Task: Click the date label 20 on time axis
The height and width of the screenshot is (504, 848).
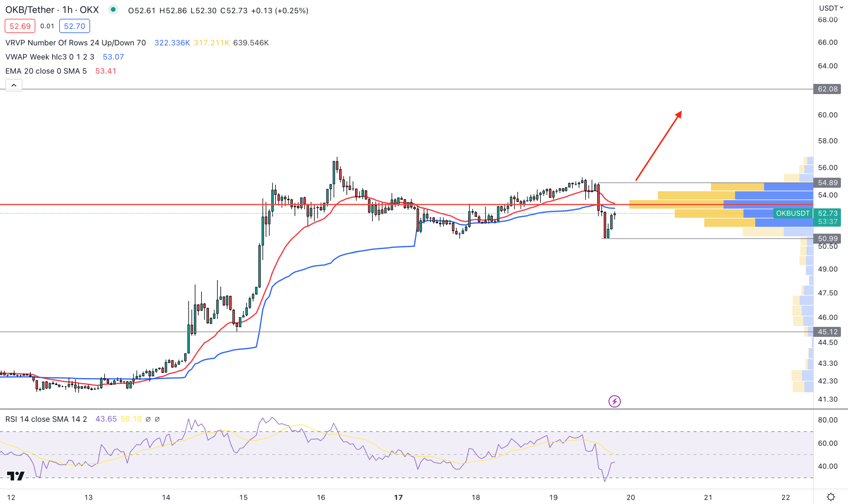Action: click(x=631, y=497)
